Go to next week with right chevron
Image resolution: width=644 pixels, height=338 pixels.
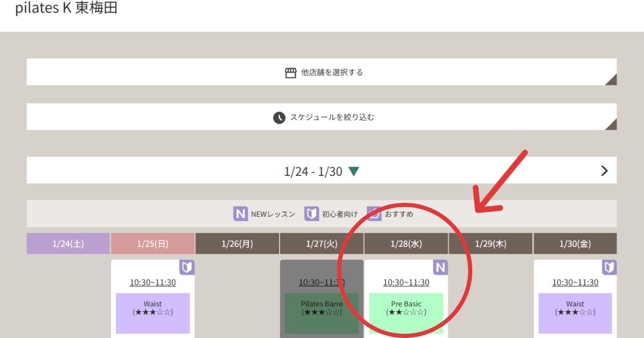pos(604,171)
